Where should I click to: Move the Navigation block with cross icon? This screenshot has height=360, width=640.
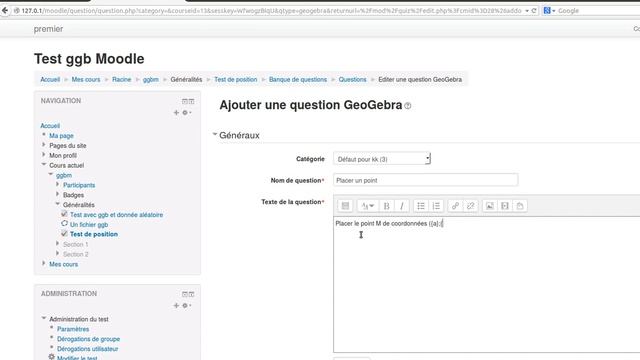[176, 112]
